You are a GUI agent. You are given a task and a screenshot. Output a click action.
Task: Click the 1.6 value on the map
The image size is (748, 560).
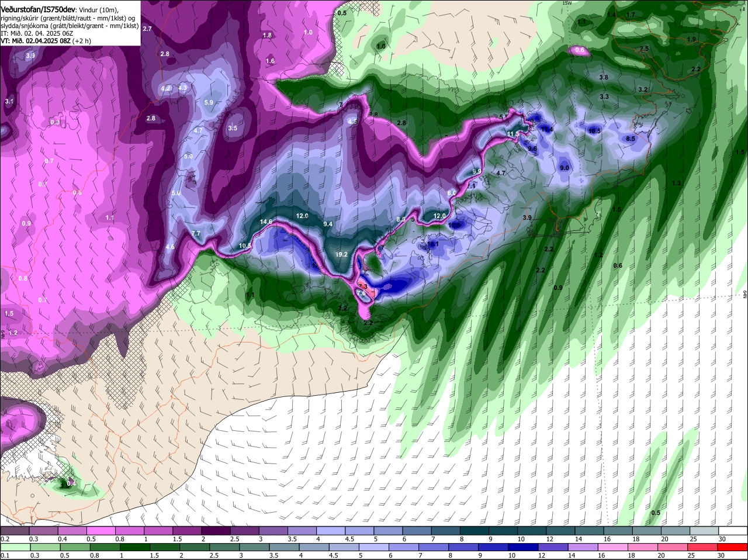270,61
